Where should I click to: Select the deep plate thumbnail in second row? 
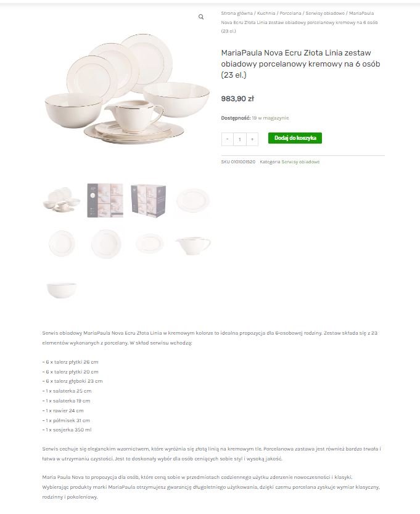[105, 243]
